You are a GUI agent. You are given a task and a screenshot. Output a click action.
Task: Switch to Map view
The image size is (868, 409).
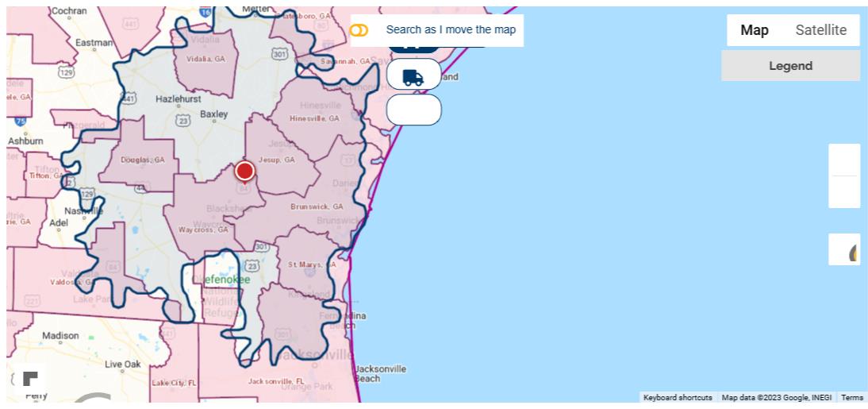[754, 30]
